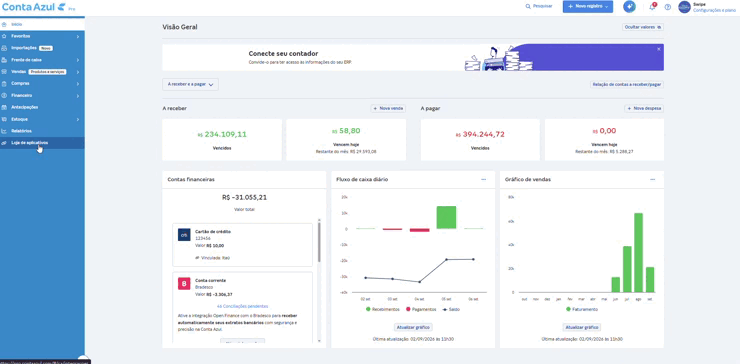Open the A receber e a pagar dropdown

[190, 85]
